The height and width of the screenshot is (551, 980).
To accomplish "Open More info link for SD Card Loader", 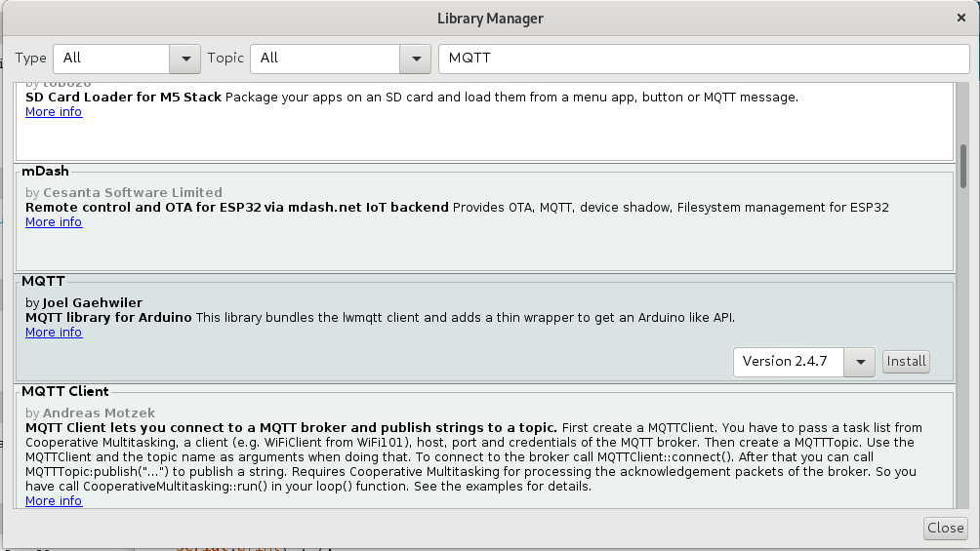I will tap(54, 112).
